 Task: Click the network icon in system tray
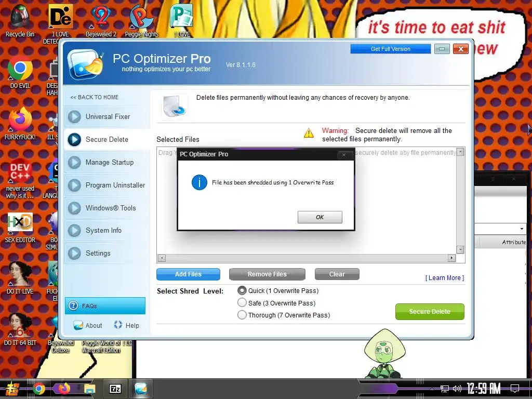(445, 389)
